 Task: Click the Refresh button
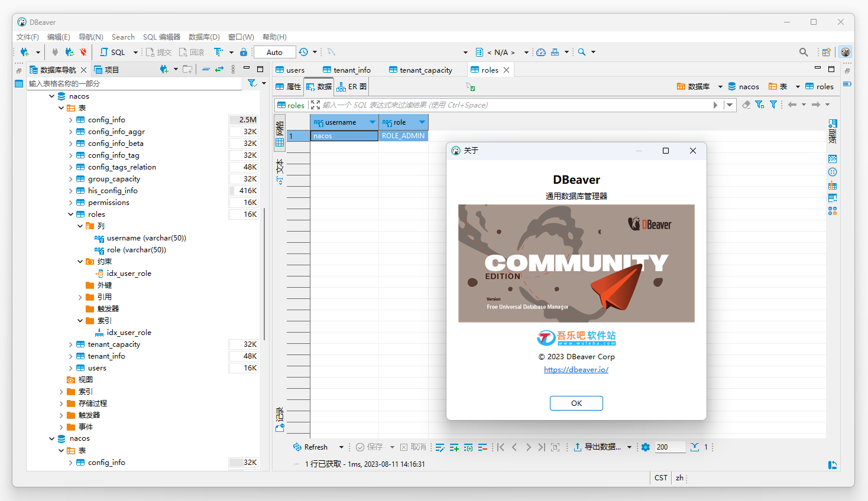click(x=310, y=447)
